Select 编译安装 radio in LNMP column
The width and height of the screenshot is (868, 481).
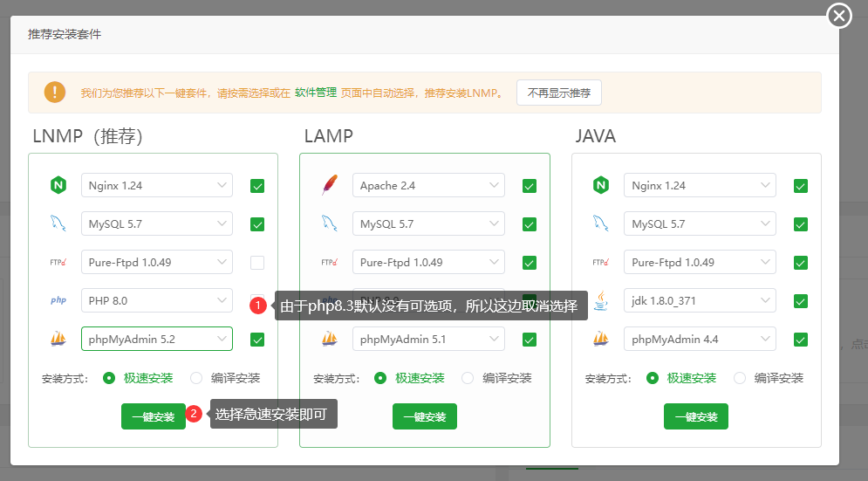click(x=196, y=378)
